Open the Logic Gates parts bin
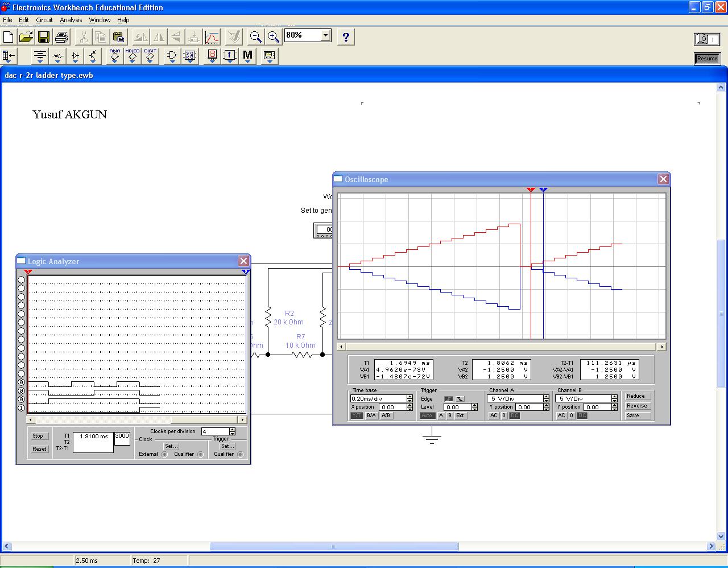Image resolution: width=728 pixels, height=568 pixels. pos(172,56)
